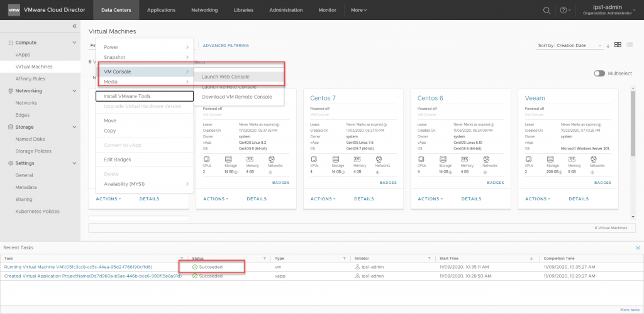
Task: Select Affinity Rules in the sidebar
Action: click(30, 78)
